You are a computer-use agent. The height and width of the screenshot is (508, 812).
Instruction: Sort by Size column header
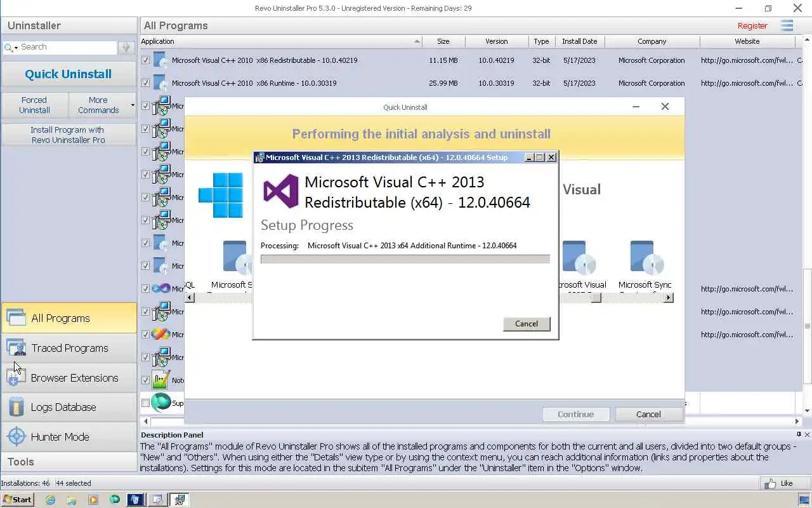(x=443, y=41)
